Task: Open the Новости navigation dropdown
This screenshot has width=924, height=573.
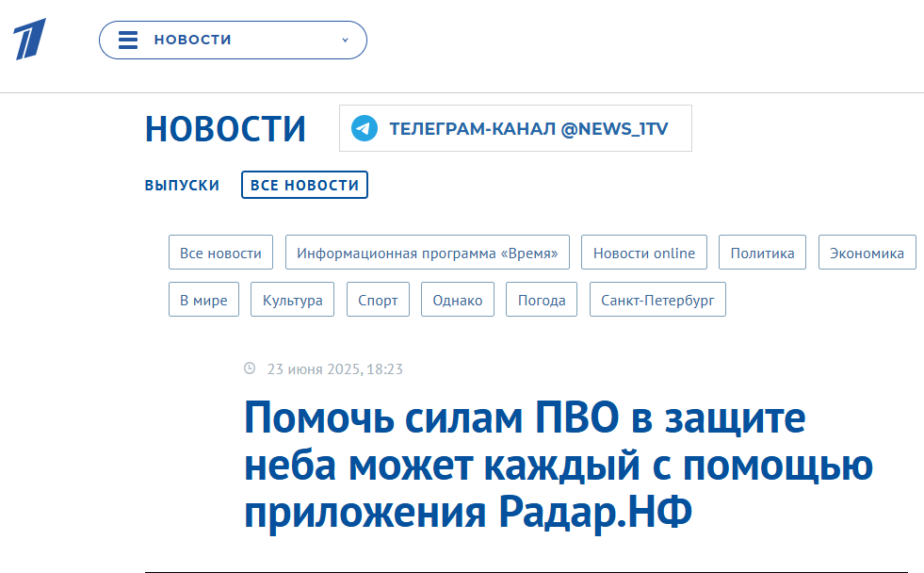Action: click(x=233, y=41)
